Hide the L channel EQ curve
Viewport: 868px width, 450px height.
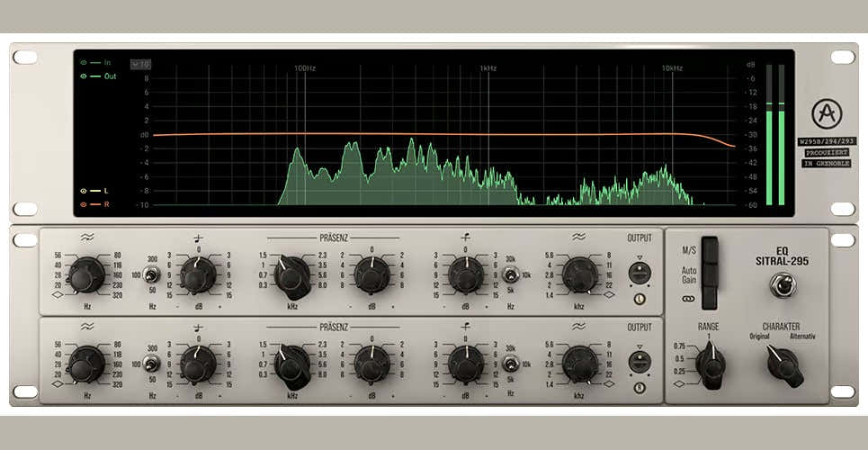coord(84,191)
